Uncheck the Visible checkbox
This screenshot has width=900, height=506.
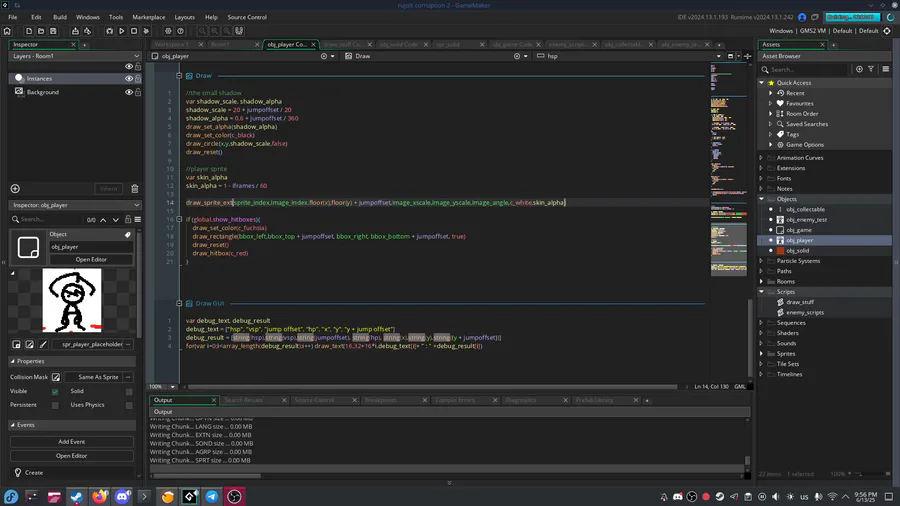[x=55, y=392]
